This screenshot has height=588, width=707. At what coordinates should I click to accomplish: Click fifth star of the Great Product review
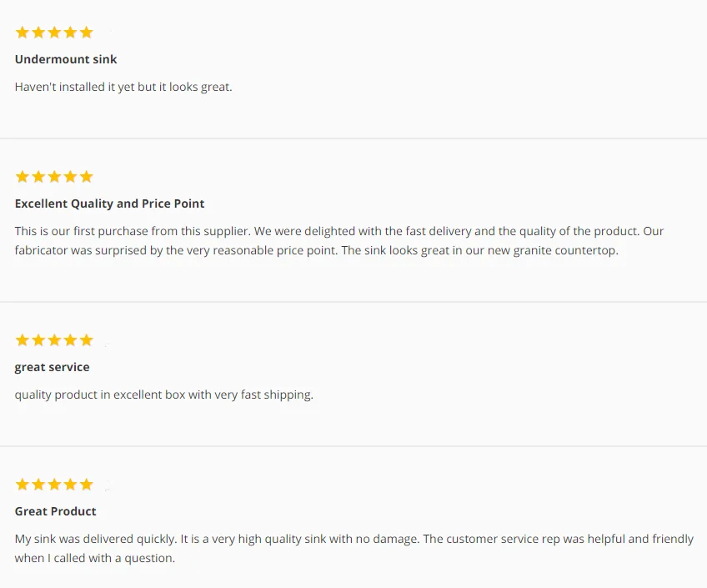coord(86,485)
